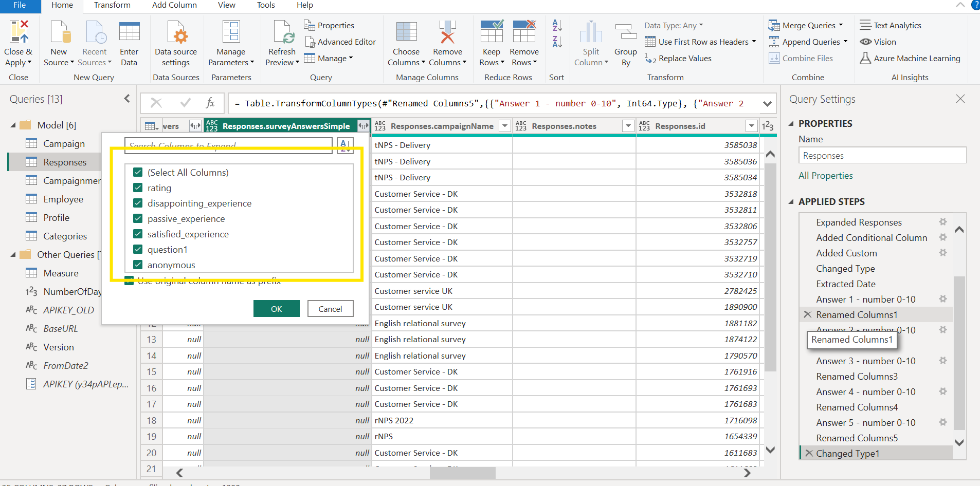Click gear icon for Added Custom step

click(x=942, y=253)
